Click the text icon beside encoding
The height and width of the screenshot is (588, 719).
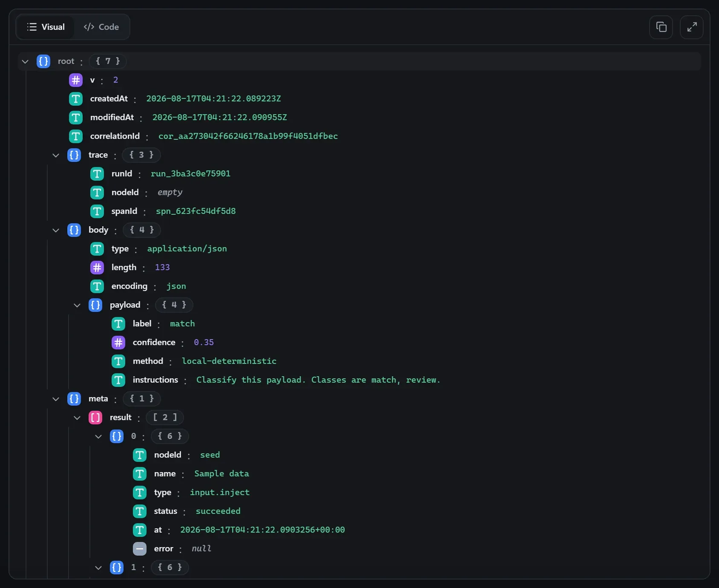coord(97,286)
